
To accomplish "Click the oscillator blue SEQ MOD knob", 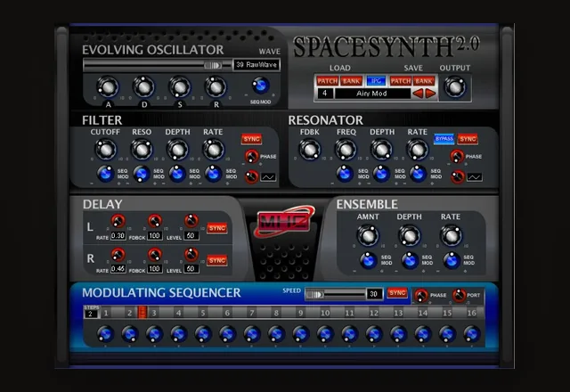I will (261, 86).
